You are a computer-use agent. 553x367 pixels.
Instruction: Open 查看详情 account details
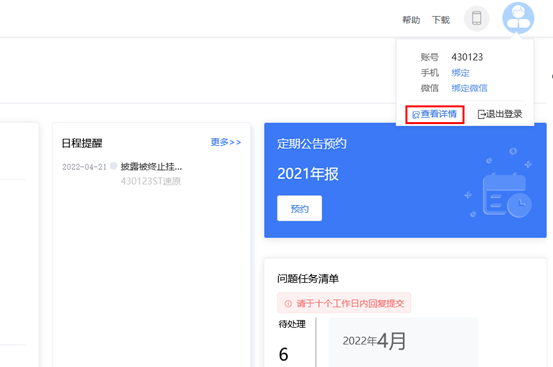[x=434, y=114]
